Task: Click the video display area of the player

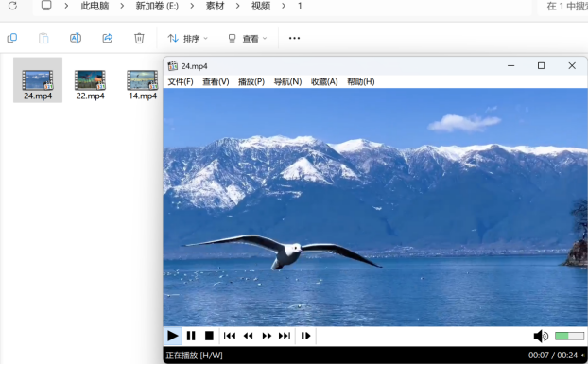Action: point(375,207)
